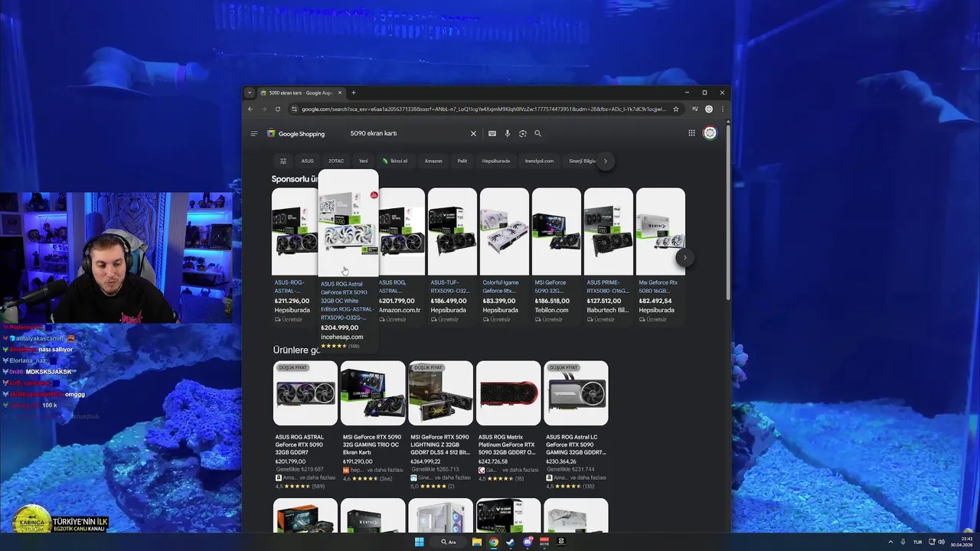
Task: Click the Chrome taskbar icon
Action: [x=494, y=542]
